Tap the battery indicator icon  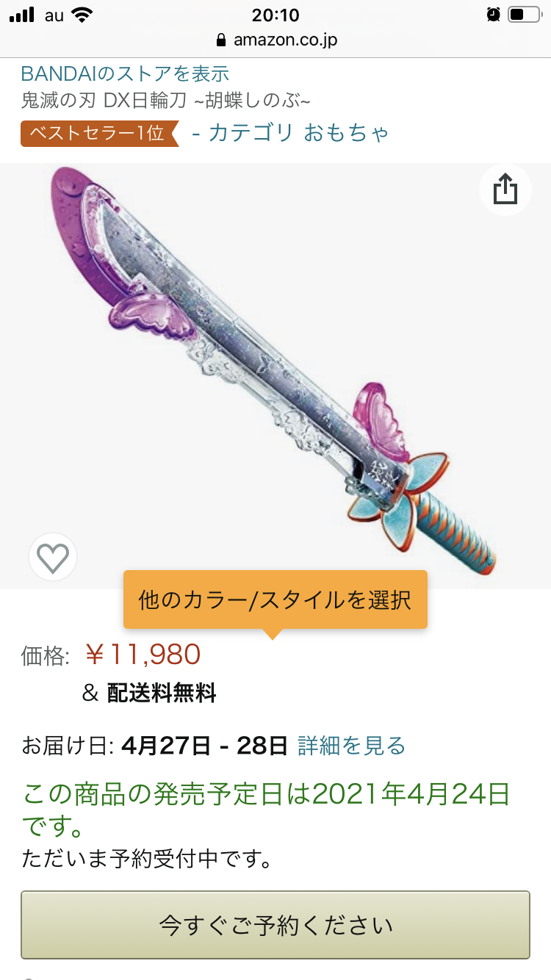click(x=525, y=15)
